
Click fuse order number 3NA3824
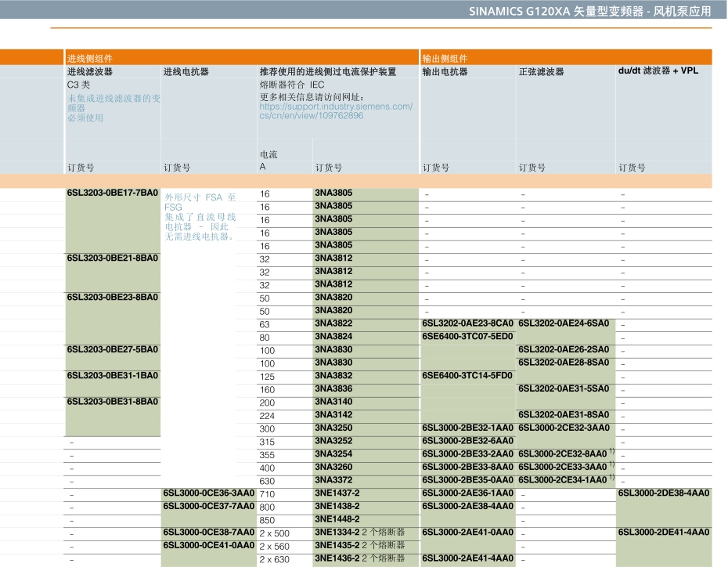(333, 337)
